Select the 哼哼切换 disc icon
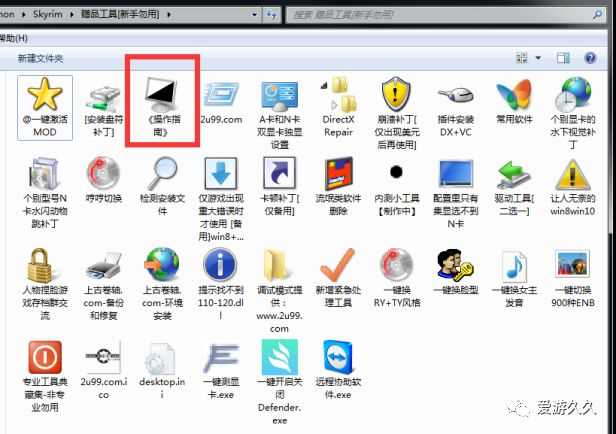The height and width of the screenshot is (434, 616). [103, 173]
